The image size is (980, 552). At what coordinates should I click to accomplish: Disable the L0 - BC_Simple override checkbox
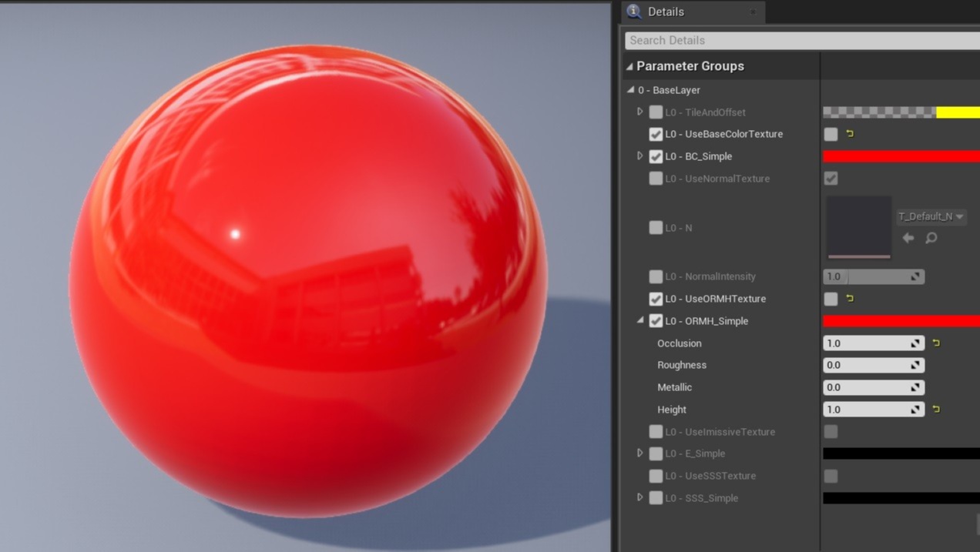[656, 156]
